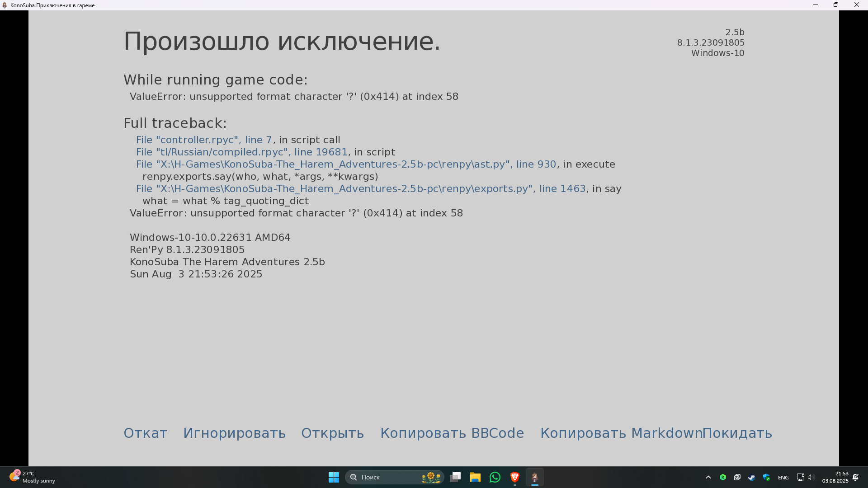The width and height of the screenshot is (868, 488).
Task: Launch the Brave browser taskbar icon
Action: pyautogui.click(x=514, y=477)
